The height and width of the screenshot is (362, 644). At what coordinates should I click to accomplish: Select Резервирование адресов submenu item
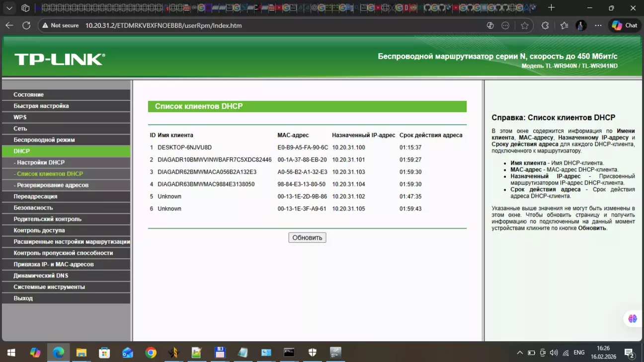point(52,185)
